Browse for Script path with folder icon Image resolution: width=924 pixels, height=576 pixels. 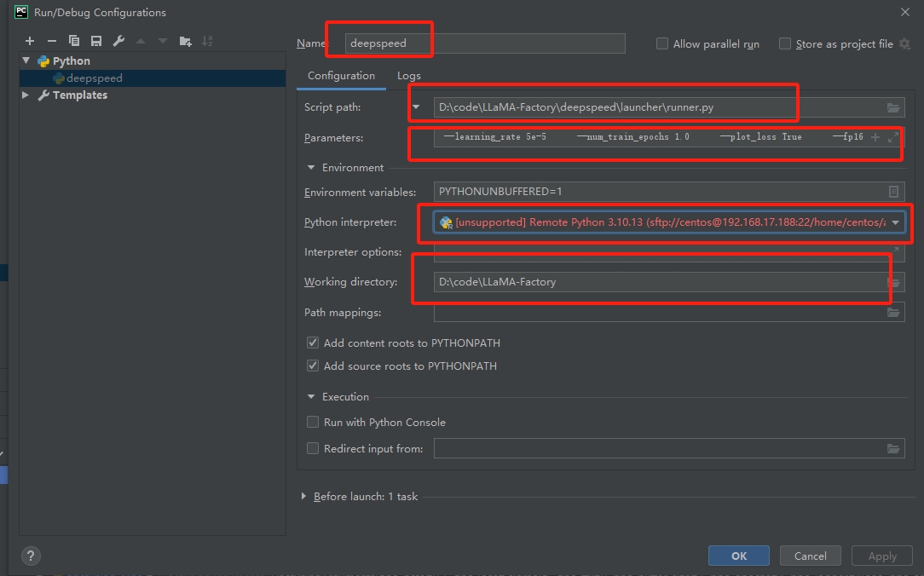(x=893, y=107)
